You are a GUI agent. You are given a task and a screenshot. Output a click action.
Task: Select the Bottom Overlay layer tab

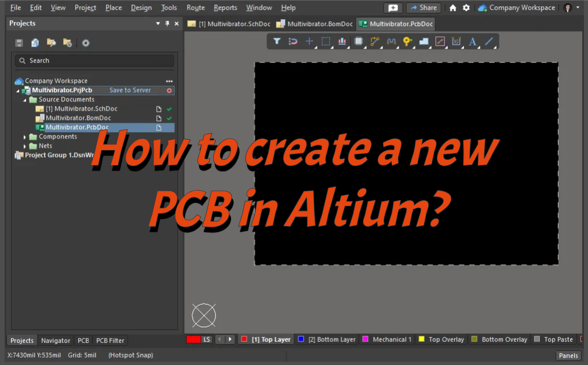click(x=499, y=340)
